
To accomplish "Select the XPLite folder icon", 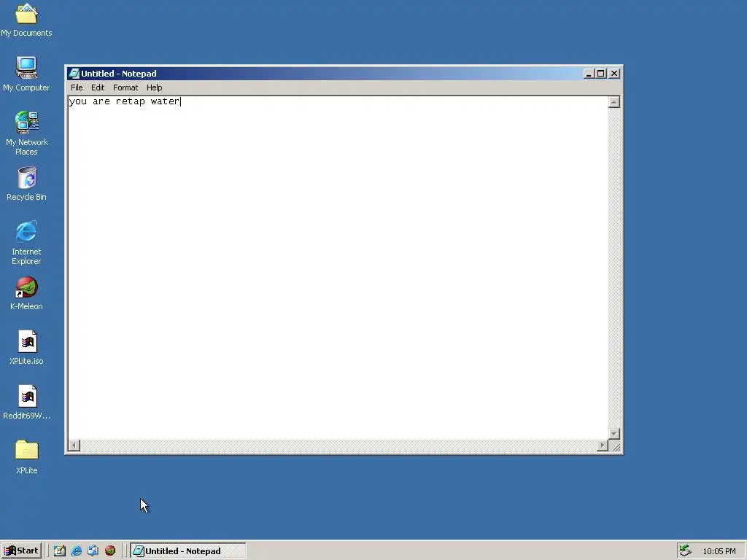I will 27,457.
